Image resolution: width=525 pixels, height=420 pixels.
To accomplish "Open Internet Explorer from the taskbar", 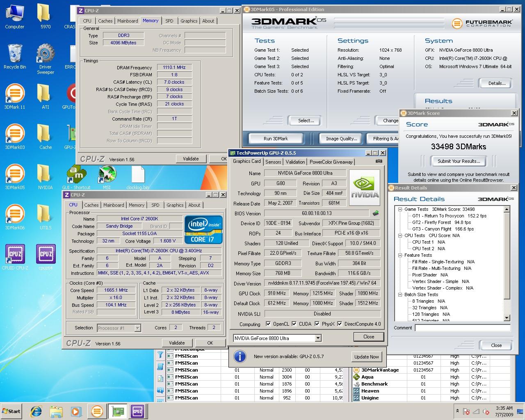I will 36,411.
